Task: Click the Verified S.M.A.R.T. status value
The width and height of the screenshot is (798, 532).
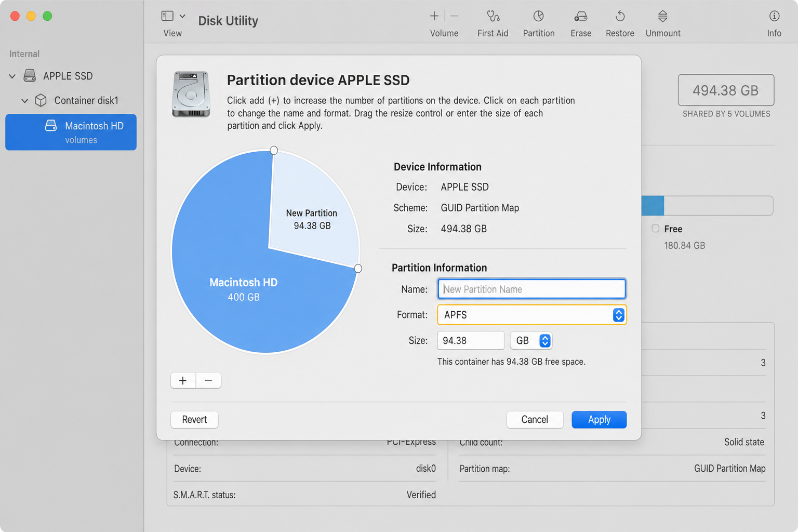Action: pos(421,495)
